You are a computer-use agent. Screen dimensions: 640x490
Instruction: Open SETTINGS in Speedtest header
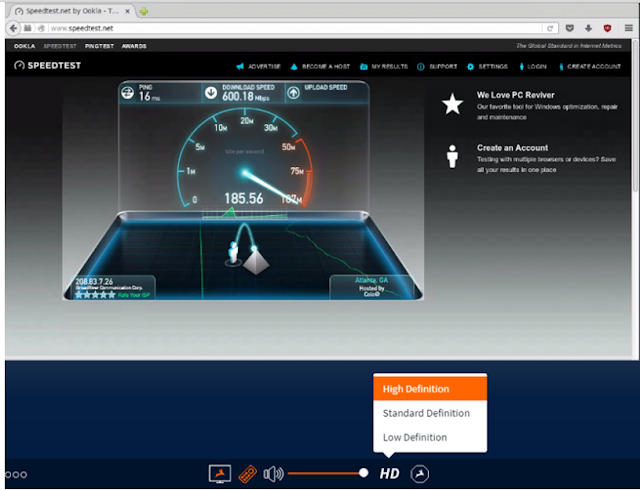coord(493,67)
